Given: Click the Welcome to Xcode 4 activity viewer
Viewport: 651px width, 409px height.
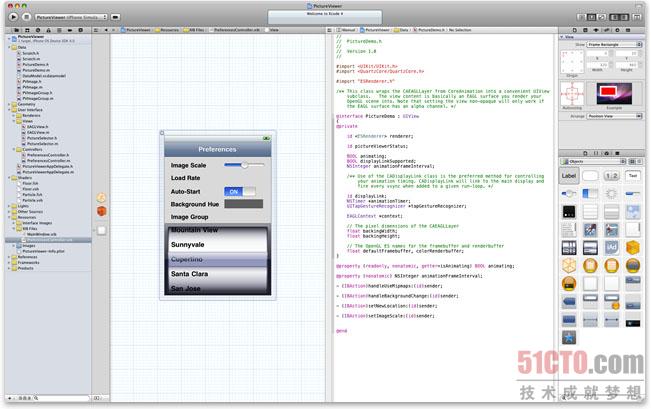Looking at the screenshot, I should coord(325,17).
